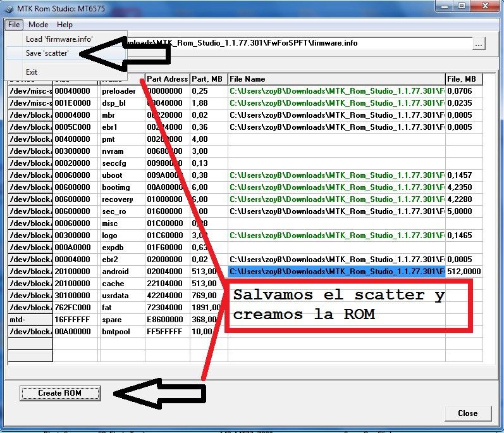The width and height of the screenshot is (504, 433).
Task: Select the pmt partition name cell
Action: click(122, 139)
